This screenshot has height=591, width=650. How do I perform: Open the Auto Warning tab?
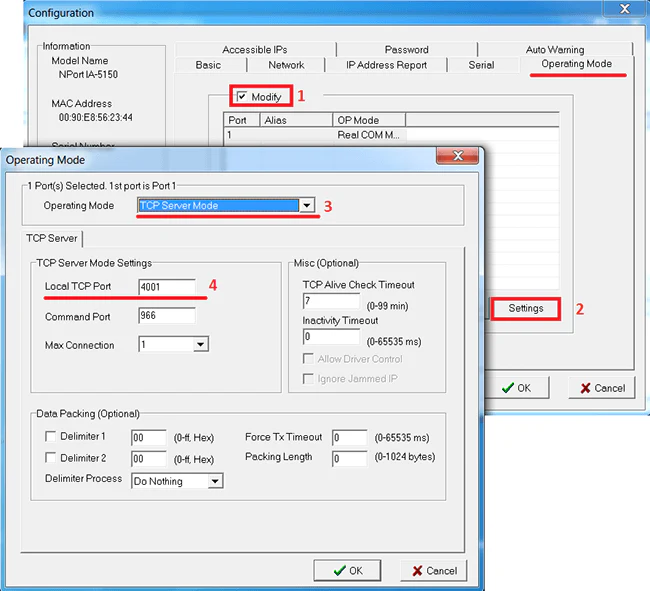click(555, 49)
